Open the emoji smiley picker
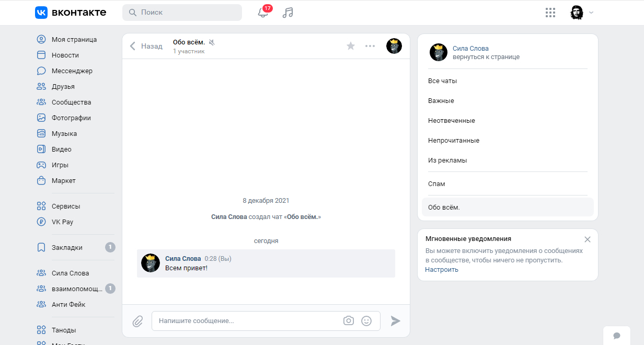Image resolution: width=644 pixels, height=345 pixels. click(x=366, y=321)
